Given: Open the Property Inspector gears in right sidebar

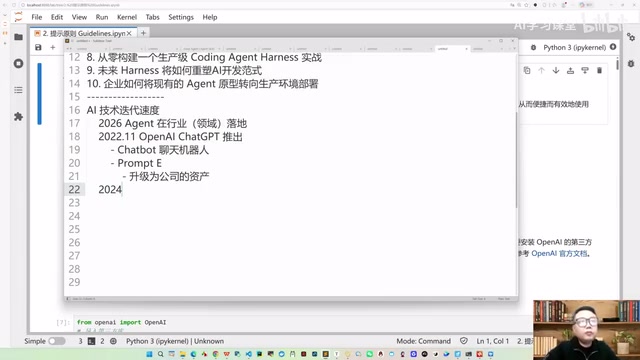Looking at the screenshot, I should tap(631, 37).
